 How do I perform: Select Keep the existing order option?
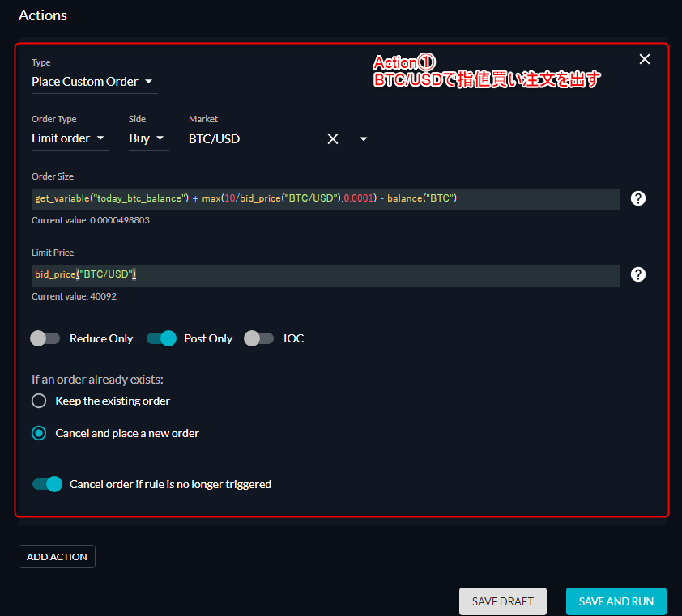point(39,401)
